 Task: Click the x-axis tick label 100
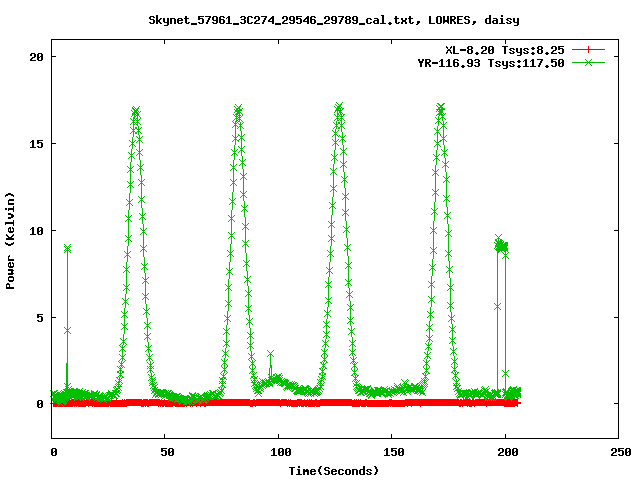pos(281,452)
